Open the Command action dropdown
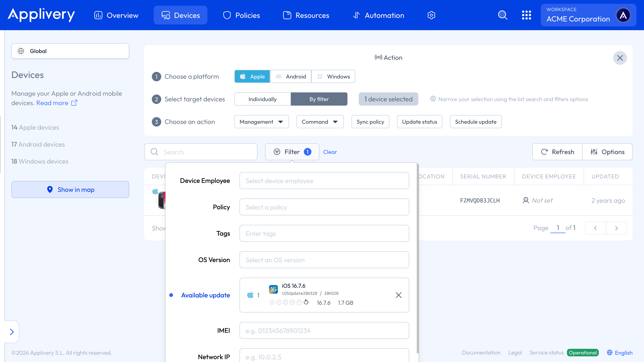The width and height of the screenshot is (644, 362). click(320, 122)
